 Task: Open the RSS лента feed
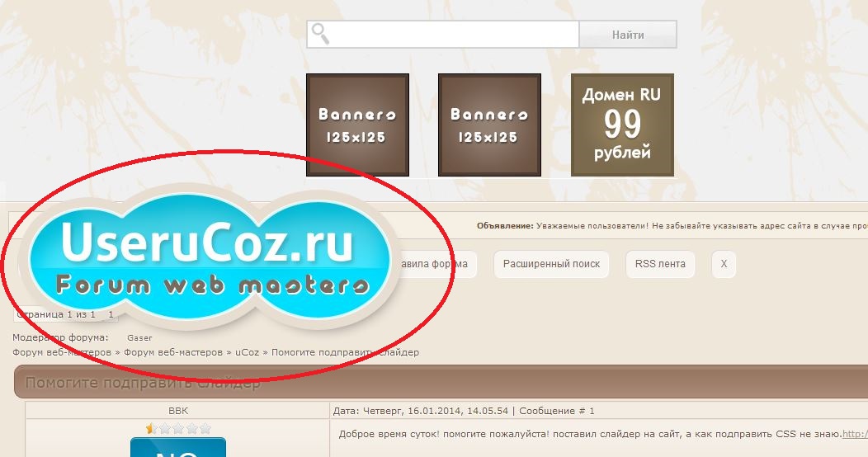coord(660,264)
